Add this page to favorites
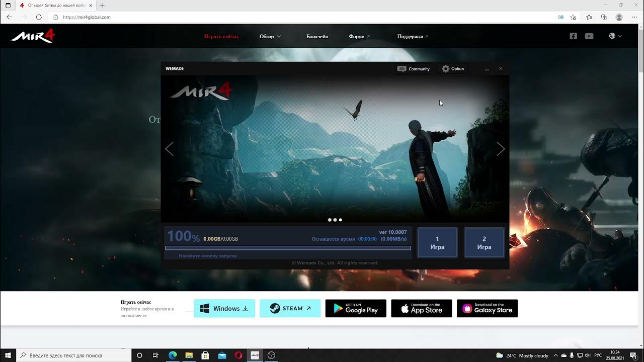Image resolution: width=644 pixels, height=362 pixels. 573,17
